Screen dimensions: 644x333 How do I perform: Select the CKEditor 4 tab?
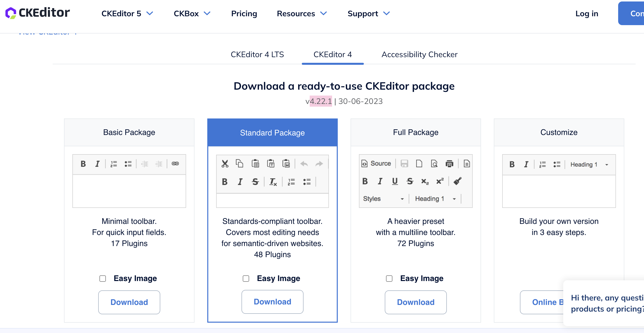pyautogui.click(x=333, y=54)
